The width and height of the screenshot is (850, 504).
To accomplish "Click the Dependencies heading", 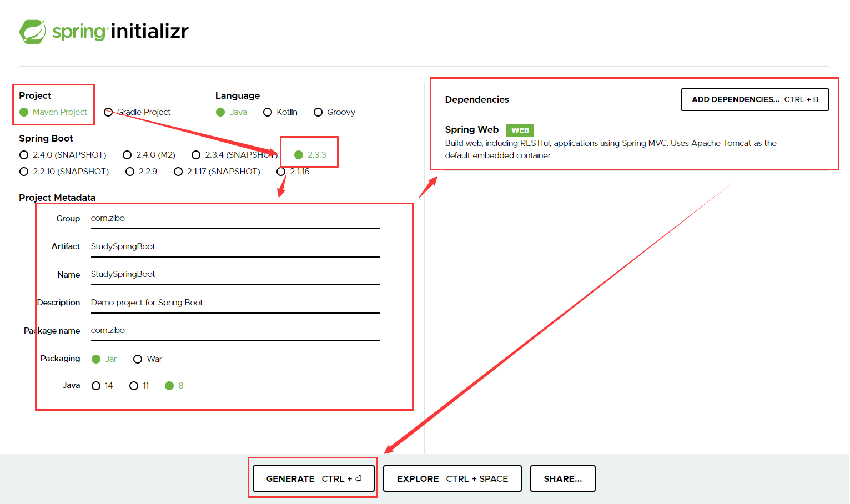I will click(x=477, y=99).
